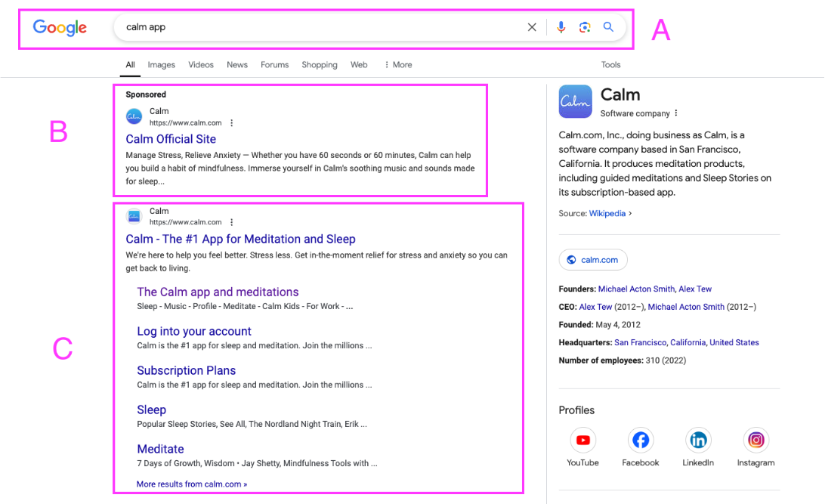This screenshot has width=825, height=504.
Task: Expand the chevron after the Wikipedia source
Action: coord(630,214)
